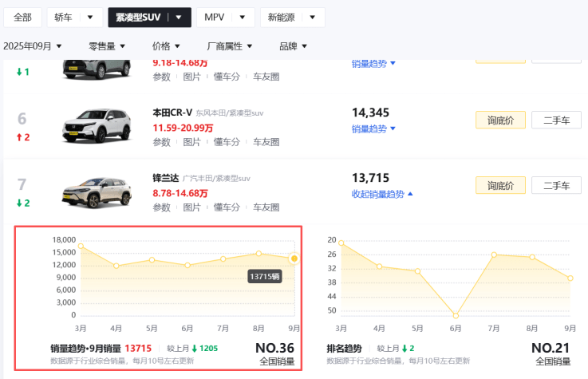The width and height of the screenshot is (588, 379).
Task: Open 懂车分 link in 锋兰达 row
Action: [x=227, y=207]
